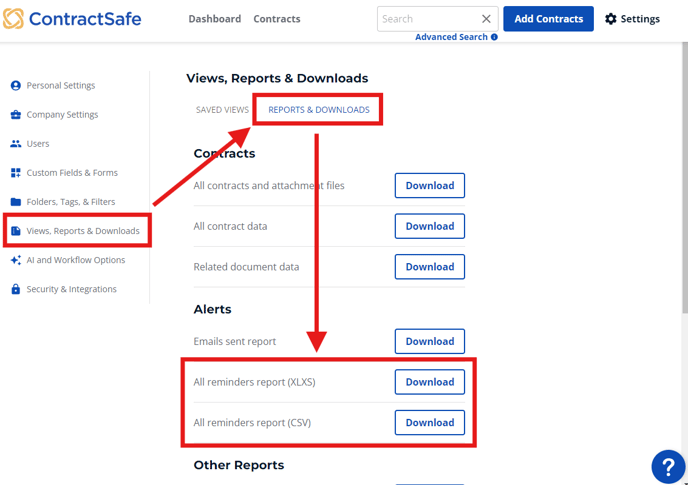This screenshot has width=688, height=485.
Task: Click the Advanced Search info icon
Action: coord(494,37)
